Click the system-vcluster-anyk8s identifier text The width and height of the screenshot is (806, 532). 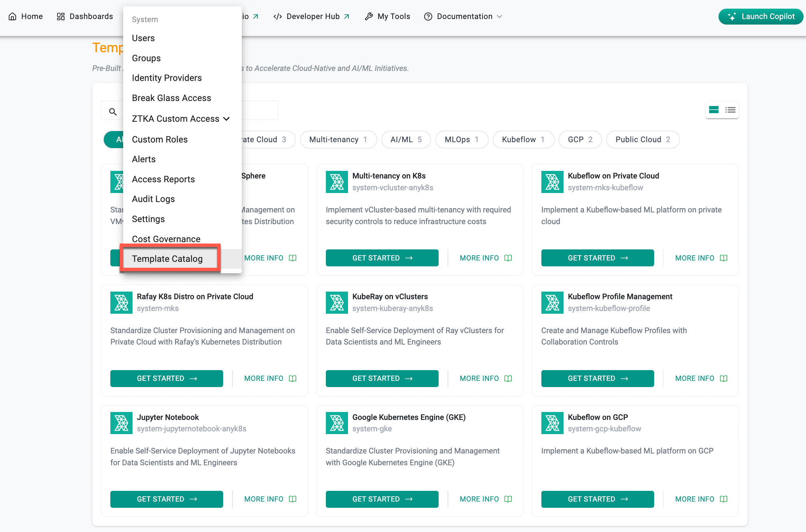393,187
